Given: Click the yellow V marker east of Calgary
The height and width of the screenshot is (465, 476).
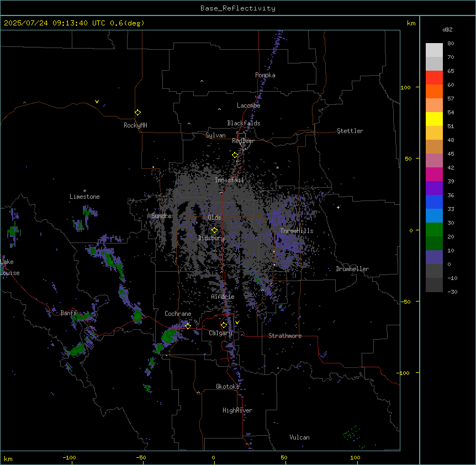Looking at the screenshot, I should (237, 323).
